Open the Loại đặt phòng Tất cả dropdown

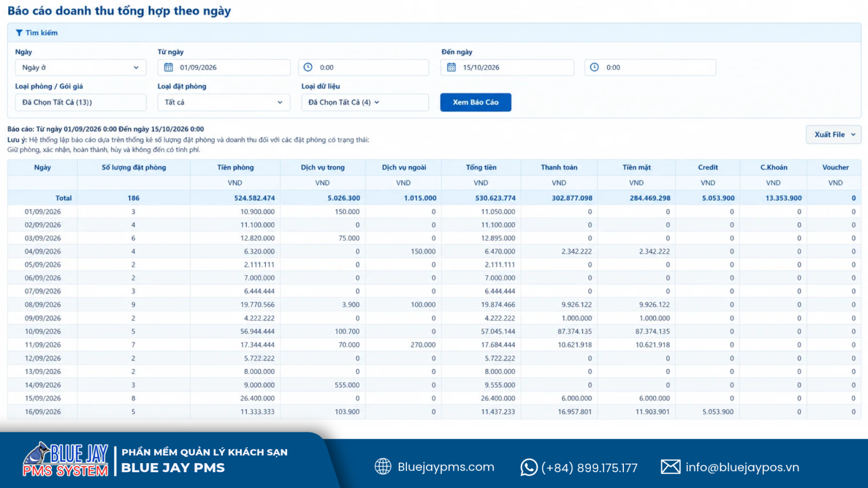click(224, 102)
